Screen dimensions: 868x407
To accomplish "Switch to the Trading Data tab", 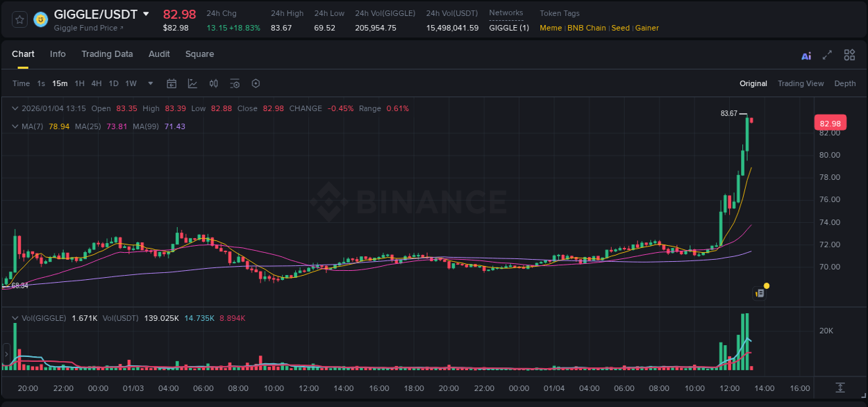I will [x=107, y=53].
